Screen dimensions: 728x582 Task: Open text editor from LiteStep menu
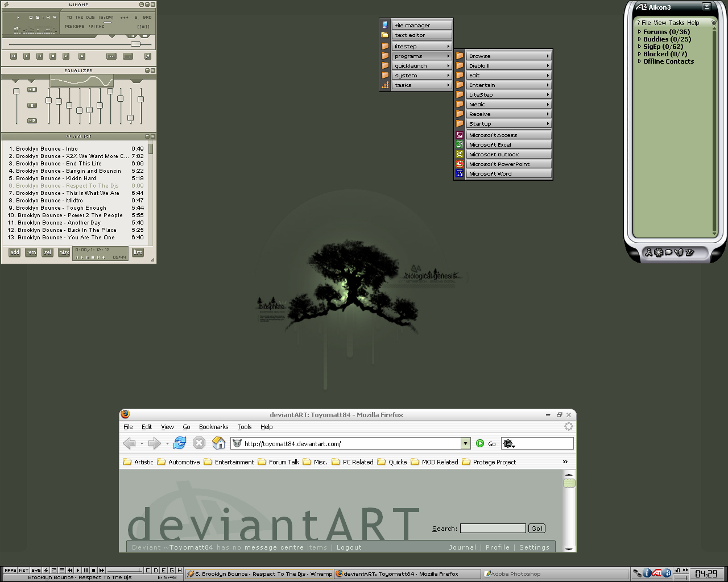(421, 35)
